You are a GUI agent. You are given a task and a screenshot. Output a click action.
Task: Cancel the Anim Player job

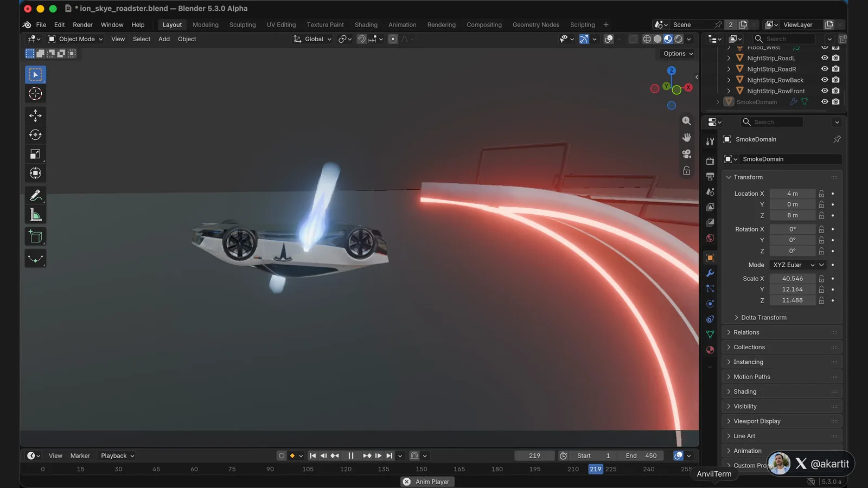pyautogui.click(x=406, y=481)
